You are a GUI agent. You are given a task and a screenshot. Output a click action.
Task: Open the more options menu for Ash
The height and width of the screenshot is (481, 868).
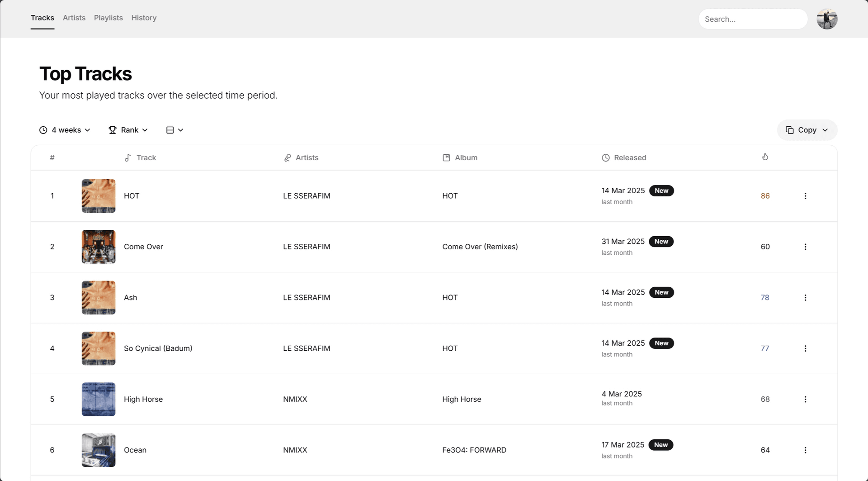tap(805, 298)
